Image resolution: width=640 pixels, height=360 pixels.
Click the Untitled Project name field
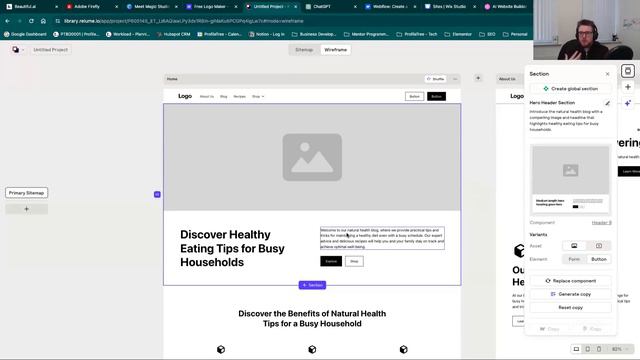[51, 50]
